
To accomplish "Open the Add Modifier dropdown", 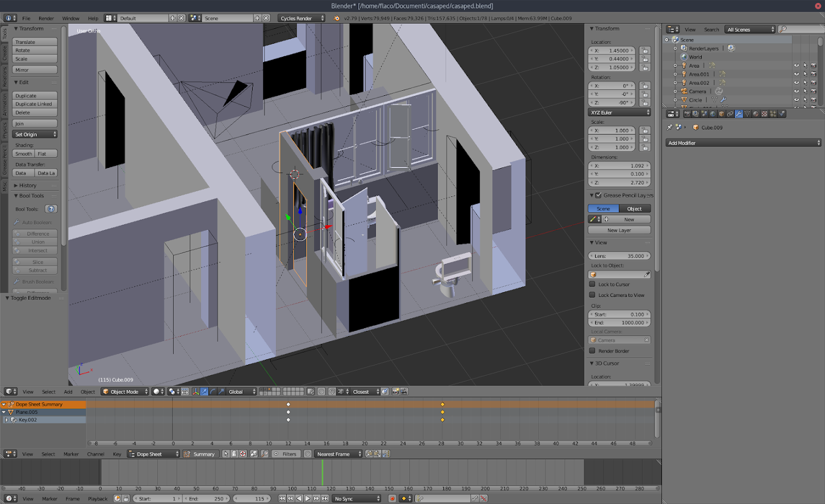I will pyautogui.click(x=743, y=143).
